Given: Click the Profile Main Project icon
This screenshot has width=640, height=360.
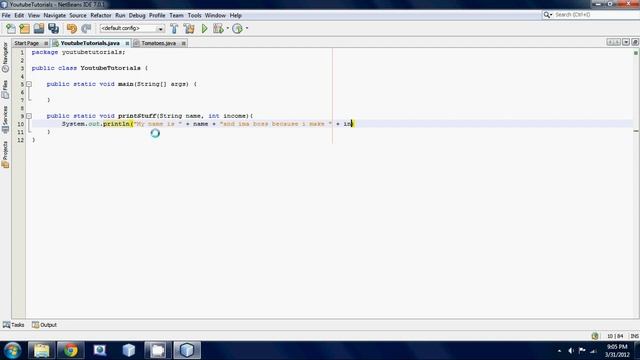Looking at the screenshot, I should tap(237, 29).
